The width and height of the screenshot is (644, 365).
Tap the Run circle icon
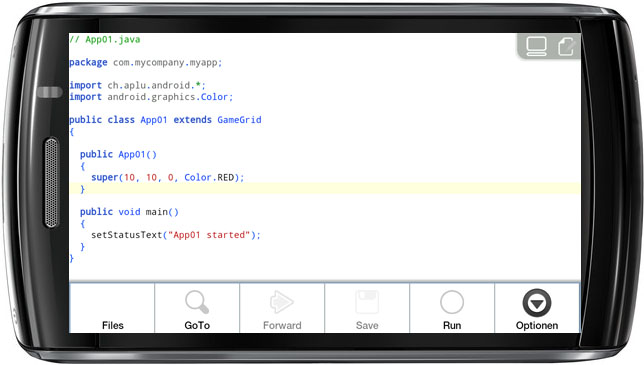(452, 302)
